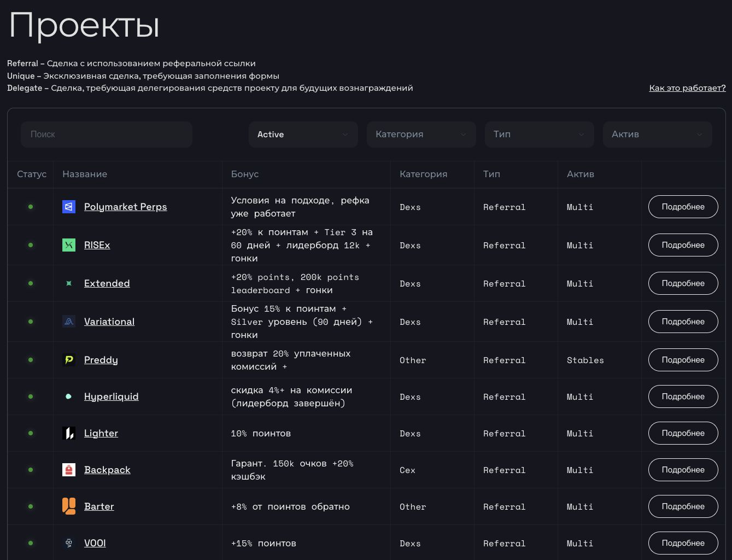Click Подробнее button for Variational
Image resolution: width=732 pixels, height=560 pixels.
(x=683, y=322)
